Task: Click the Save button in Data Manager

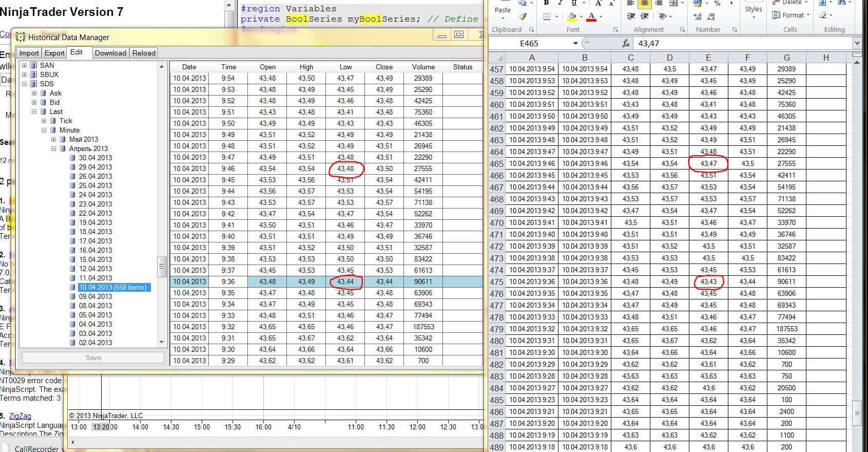Action: (x=93, y=357)
